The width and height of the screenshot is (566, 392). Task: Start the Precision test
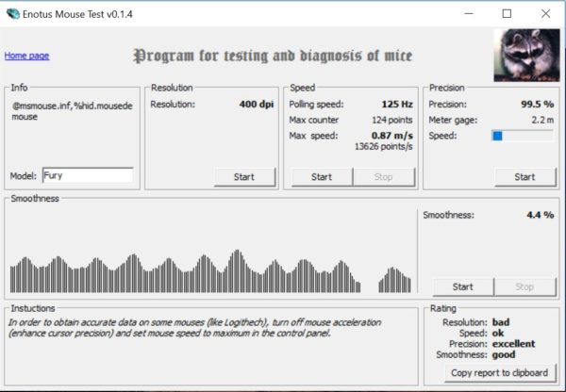point(524,176)
